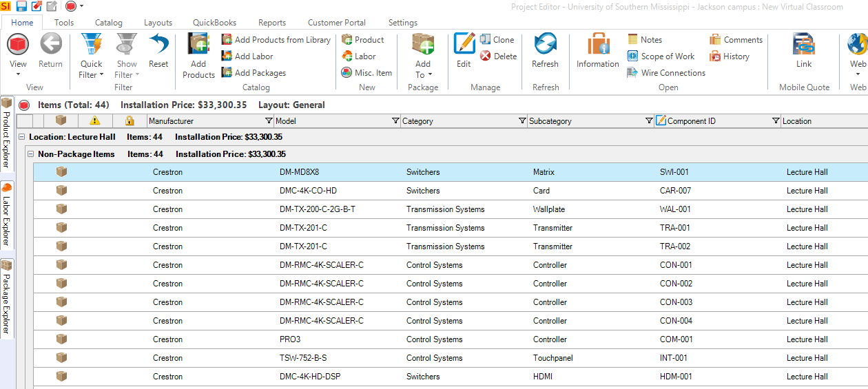Switch to the QuickBooks ribbon tab
The width and height of the screenshot is (868, 389).
tap(214, 23)
